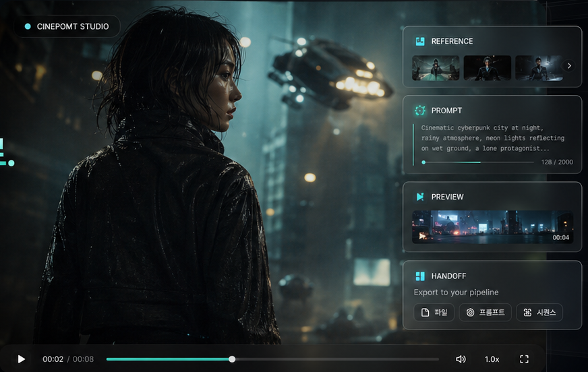Click the cyberpunk prompt text field

tap(492, 138)
